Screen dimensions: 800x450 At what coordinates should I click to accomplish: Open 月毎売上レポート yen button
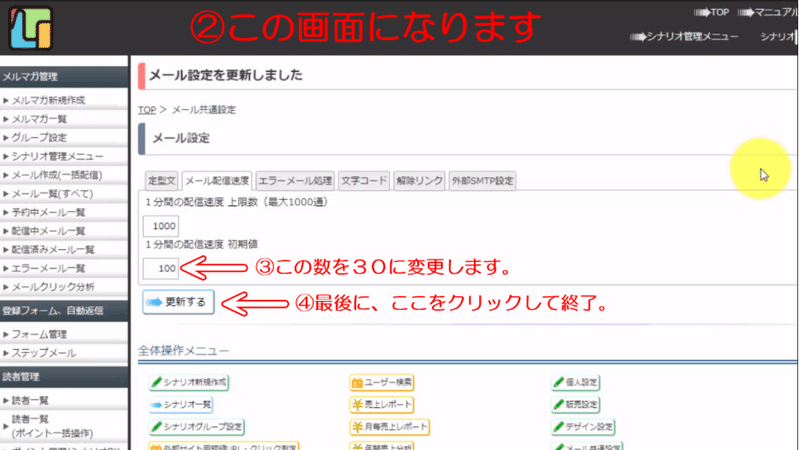pyautogui.click(x=390, y=427)
